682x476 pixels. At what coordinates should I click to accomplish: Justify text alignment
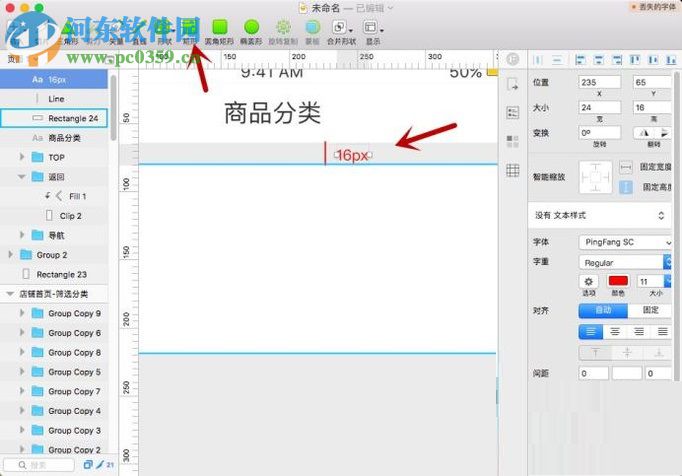[662, 332]
